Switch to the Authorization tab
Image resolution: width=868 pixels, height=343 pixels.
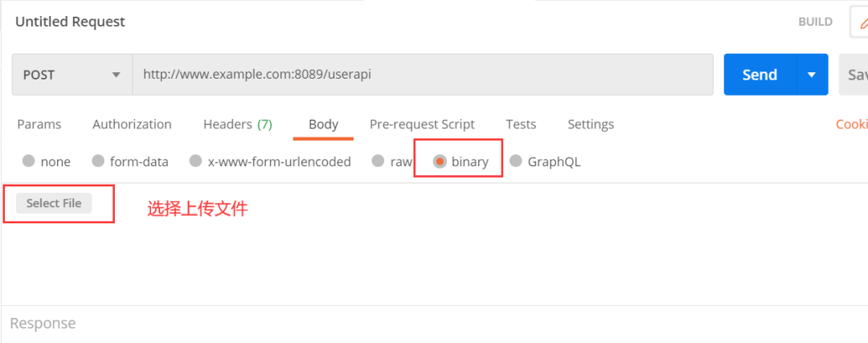(x=132, y=125)
